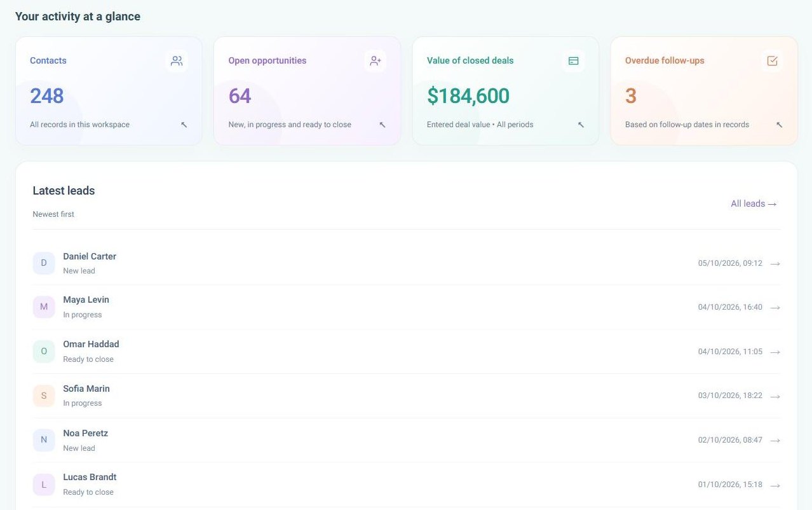This screenshot has width=812, height=510.
Task: Open Open opportunities card via corner arrow
Action: pos(382,125)
